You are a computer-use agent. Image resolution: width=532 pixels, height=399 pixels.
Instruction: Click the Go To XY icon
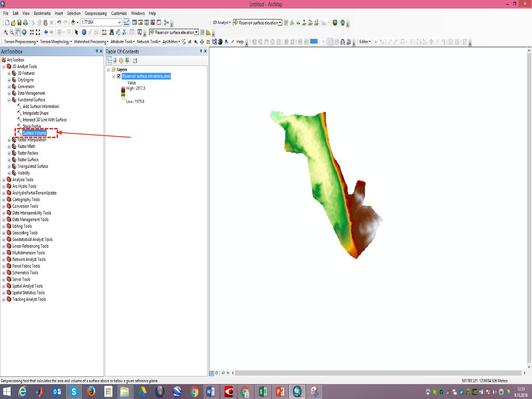point(124,32)
